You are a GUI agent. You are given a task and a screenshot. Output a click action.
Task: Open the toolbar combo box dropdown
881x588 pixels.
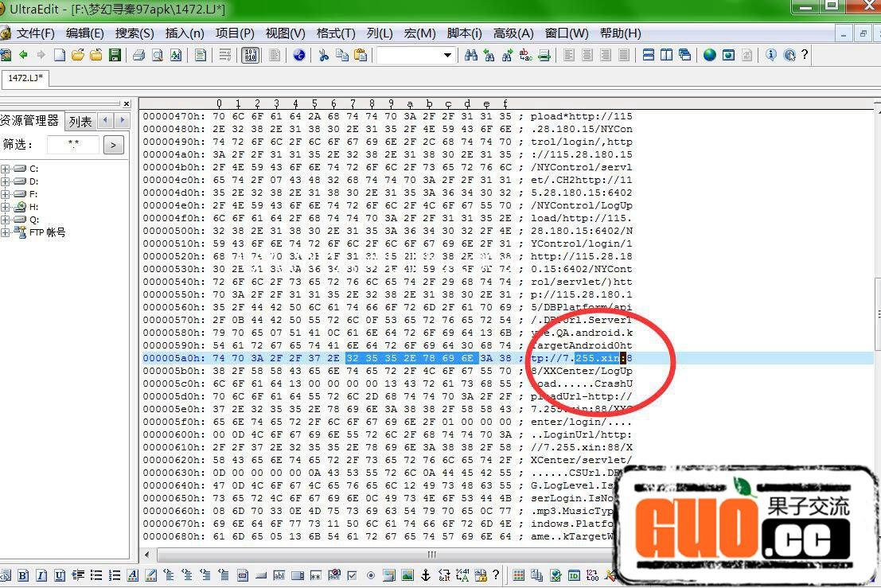click(x=447, y=55)
